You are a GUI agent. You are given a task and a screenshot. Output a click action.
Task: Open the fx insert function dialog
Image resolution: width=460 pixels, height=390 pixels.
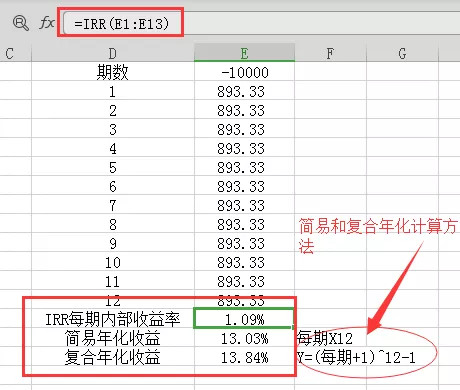coord(47,23)
